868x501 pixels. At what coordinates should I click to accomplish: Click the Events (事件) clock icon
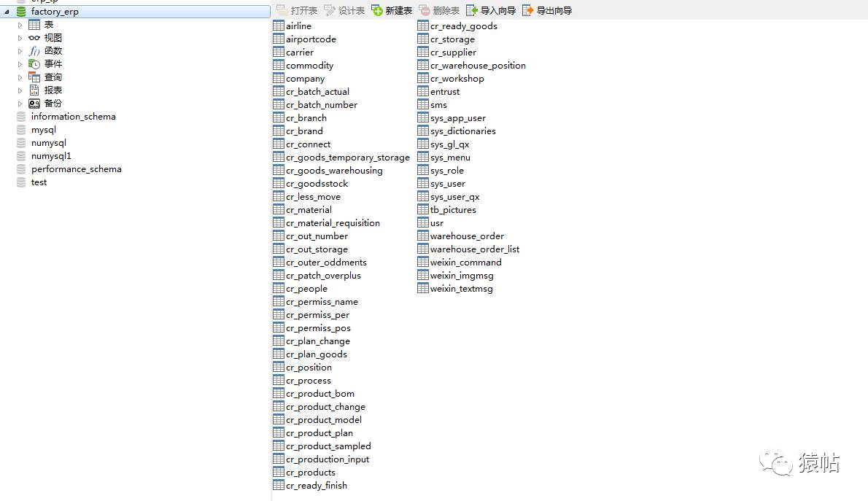point(34,64)
